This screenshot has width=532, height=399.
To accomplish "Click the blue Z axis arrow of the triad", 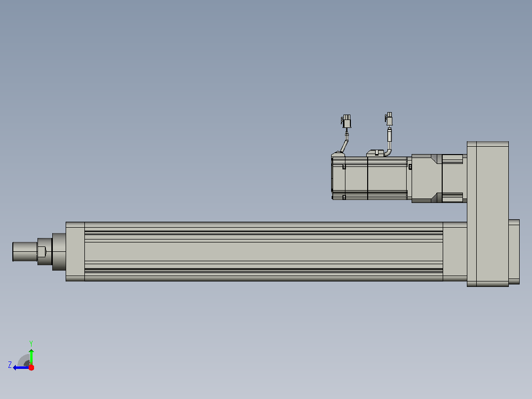I will (x=21, y=367).
